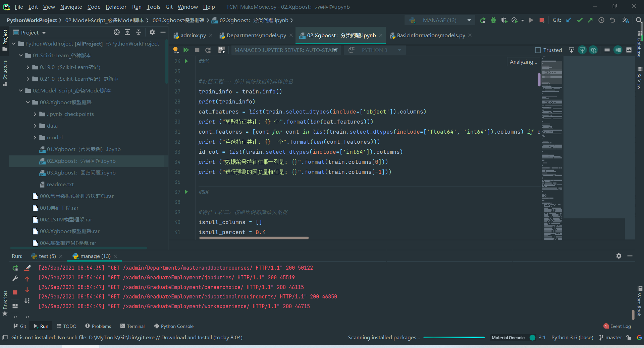Toggle editor and preview split view
Image resolution: width=644 pixels, height=348 pixels.
(x=618, y=50)
